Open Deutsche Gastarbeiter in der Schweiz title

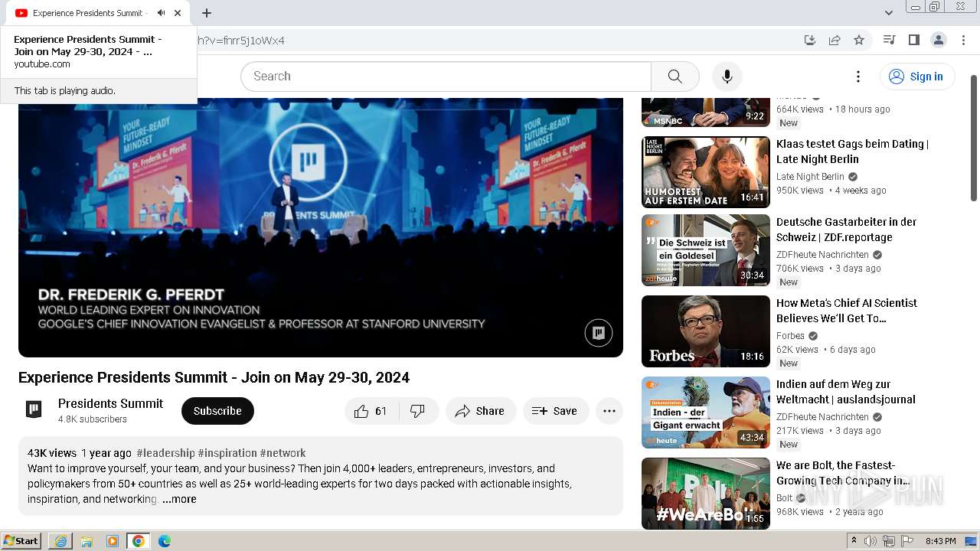tap(846, 230)
